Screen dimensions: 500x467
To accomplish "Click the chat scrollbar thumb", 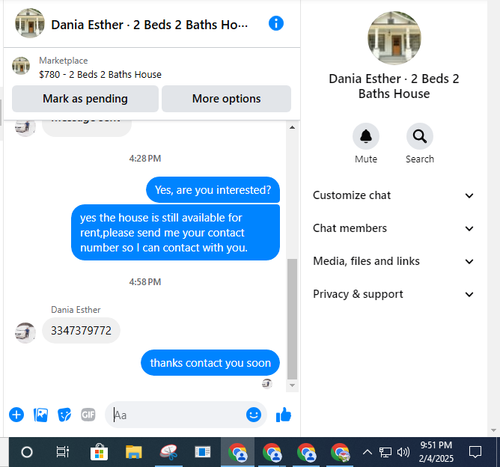I will pyautogui.click(x=292, y=319).
